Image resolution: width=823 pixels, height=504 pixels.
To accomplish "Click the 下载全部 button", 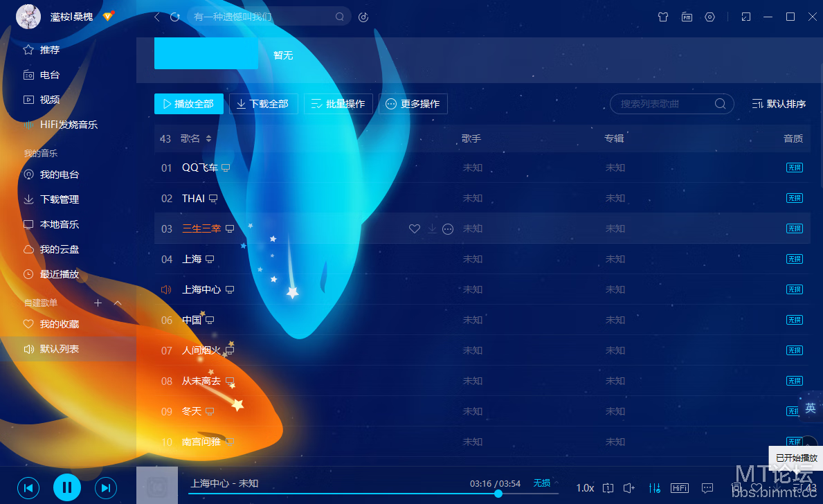I will point(264,104).
